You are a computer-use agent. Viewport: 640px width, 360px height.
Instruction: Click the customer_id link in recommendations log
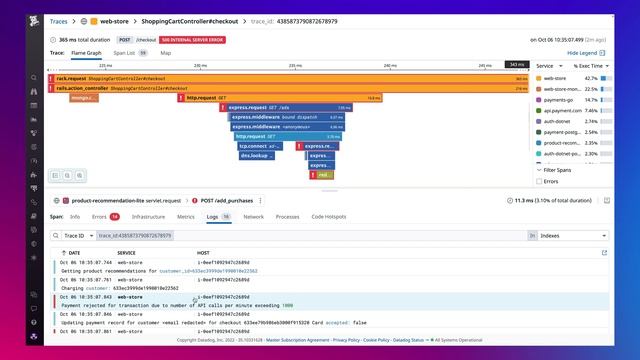[x=208, y=271]
